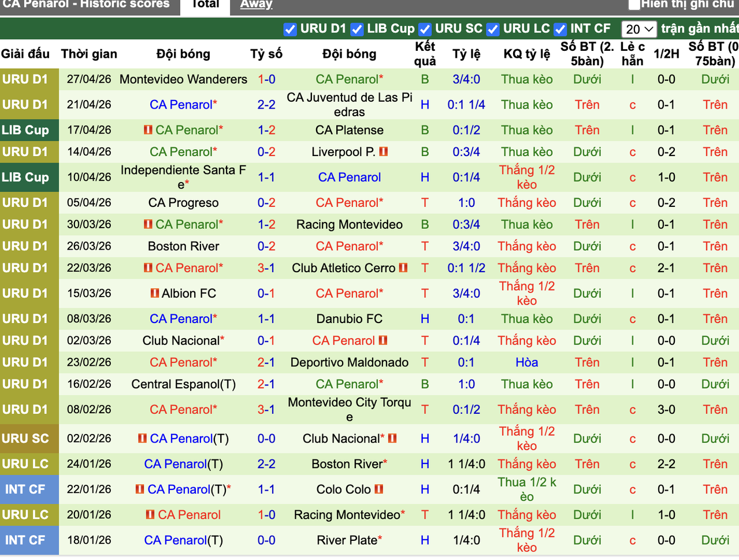The image size is (739, 560).
Task: Open Club Atletico Cerro team link
Action: (344, 269)
